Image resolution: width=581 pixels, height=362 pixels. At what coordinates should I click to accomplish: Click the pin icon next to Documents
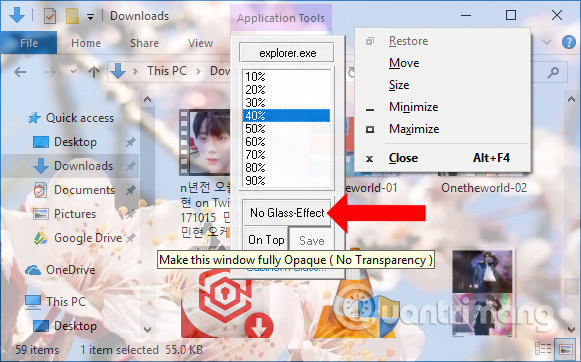tap(130, 190)
